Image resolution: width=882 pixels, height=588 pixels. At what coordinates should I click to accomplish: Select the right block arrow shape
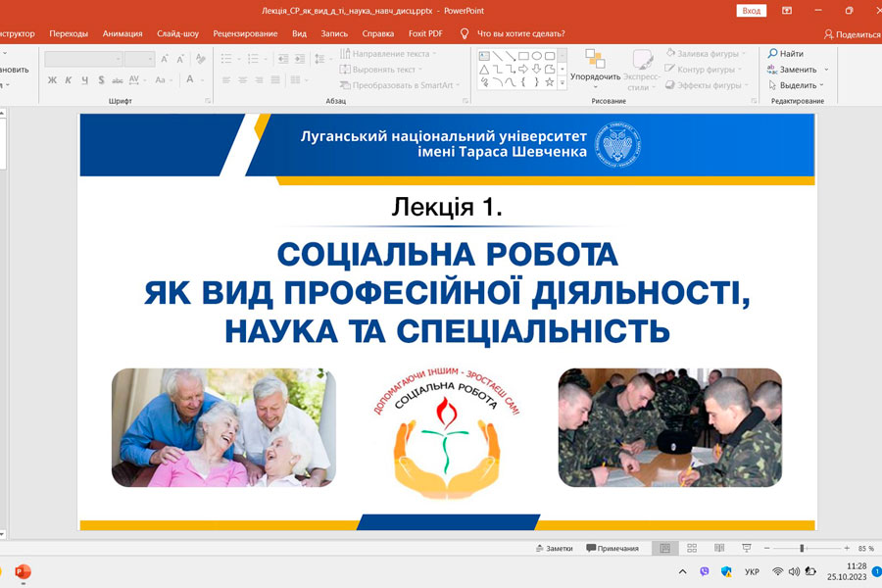click(x=523, y=70)
